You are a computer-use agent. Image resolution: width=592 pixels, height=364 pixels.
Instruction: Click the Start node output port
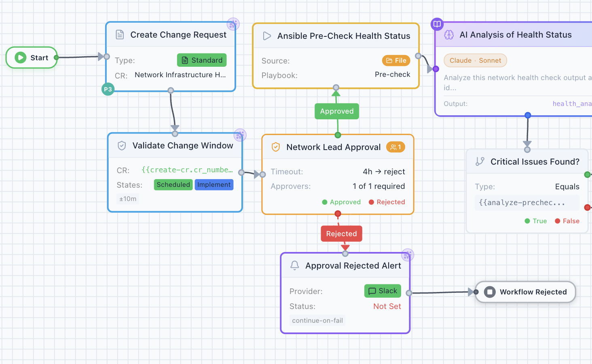pyautogui.click(x=56, y=57)
